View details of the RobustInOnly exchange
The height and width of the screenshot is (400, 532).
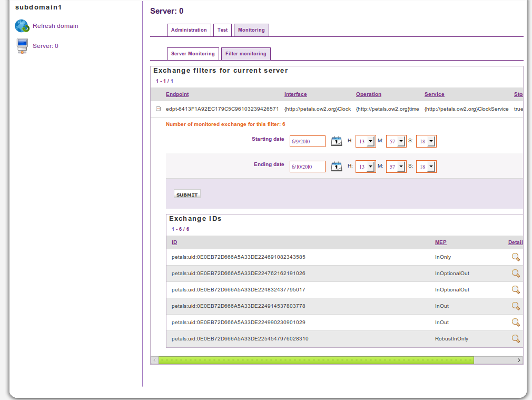click(516, 339)
